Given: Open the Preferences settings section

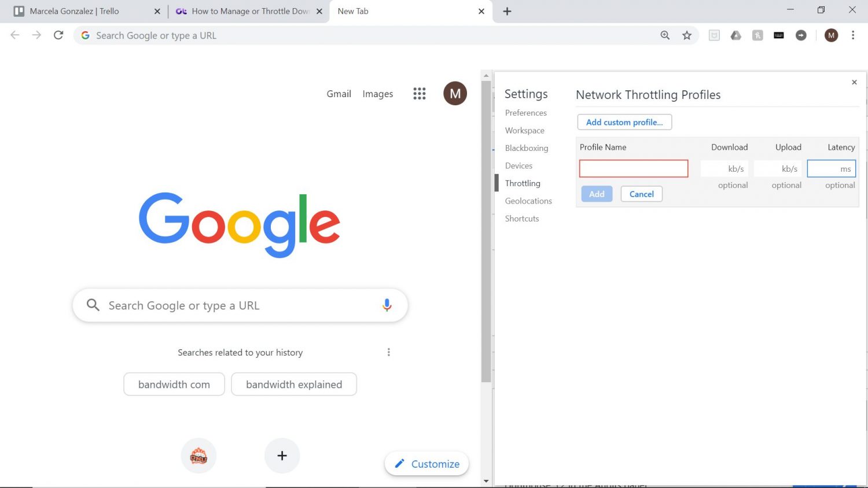Looking at the screenshot, I should pyautogui.click(x=525, y=113).
